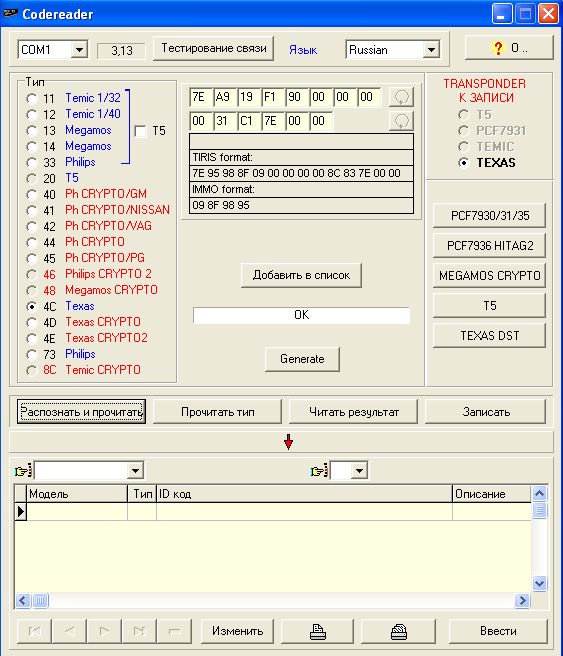563x656 pixels.
Task: Click the Ввести button
Action: (x=498, y=631)
